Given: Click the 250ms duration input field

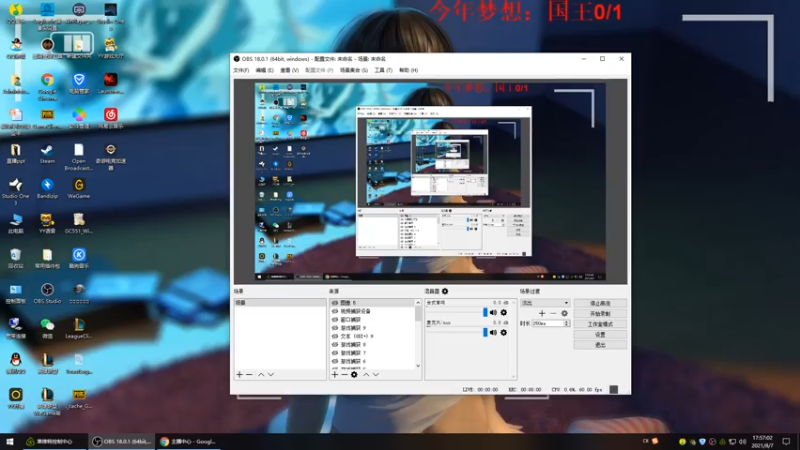Looking at the screenshot, I should click(547, 323).
